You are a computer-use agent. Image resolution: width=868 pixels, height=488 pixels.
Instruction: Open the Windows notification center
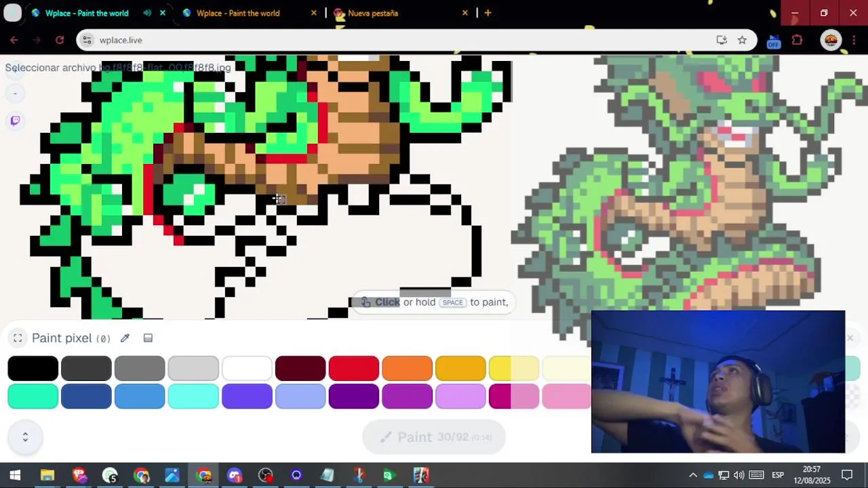tap(847, 475)
